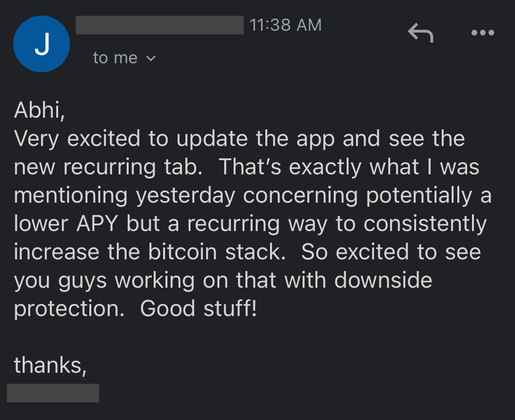Tap the "Good stuff!" text
515x420 pixels.
[198, 309]
